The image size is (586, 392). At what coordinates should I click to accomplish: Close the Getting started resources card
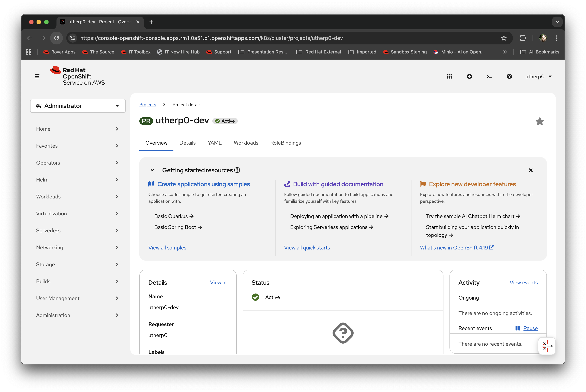530,170
